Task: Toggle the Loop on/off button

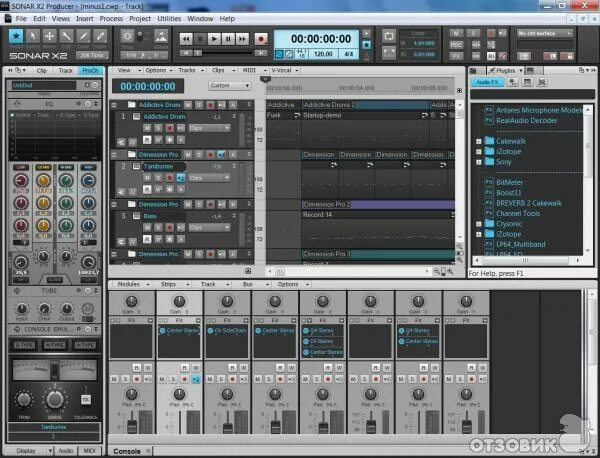Action: coord(389,36)
